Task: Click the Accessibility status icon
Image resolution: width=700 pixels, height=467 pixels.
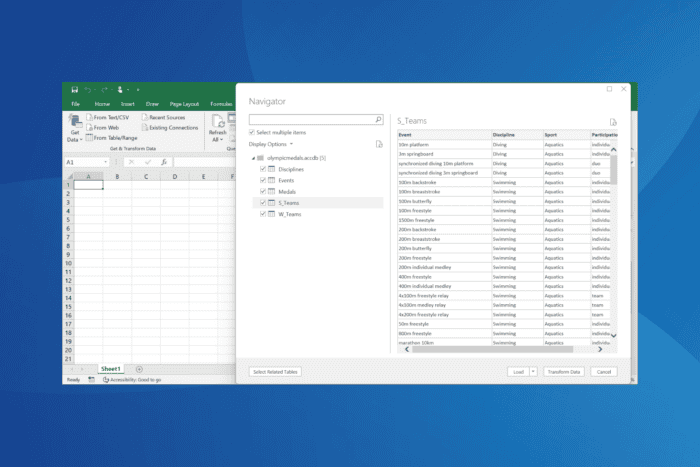Action: [106, 379]
